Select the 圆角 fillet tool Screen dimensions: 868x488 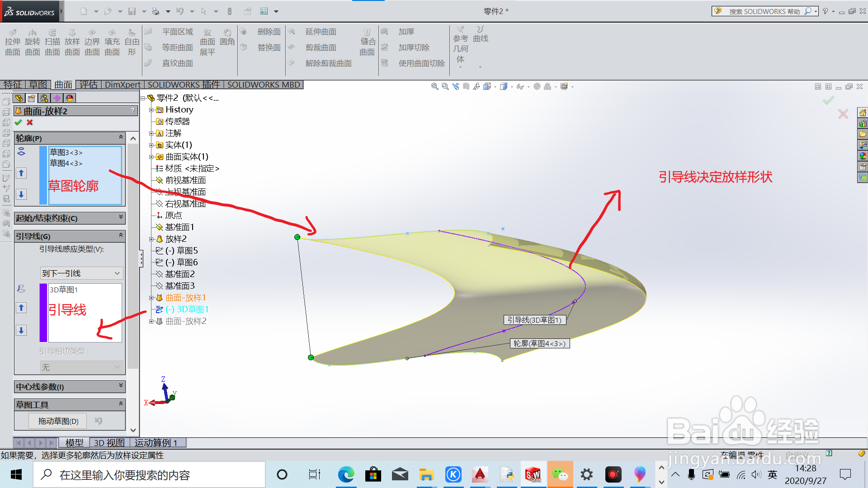point(227,38)
